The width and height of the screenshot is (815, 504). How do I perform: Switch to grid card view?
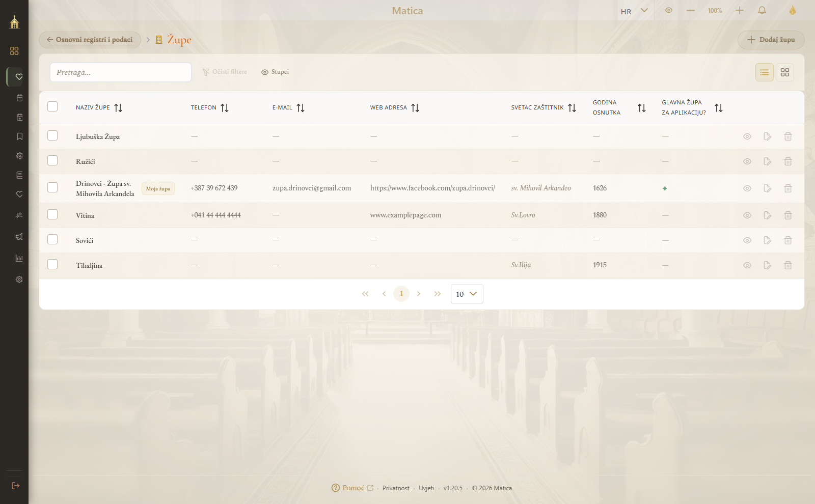pyautogui.click(x=785, y=72)
